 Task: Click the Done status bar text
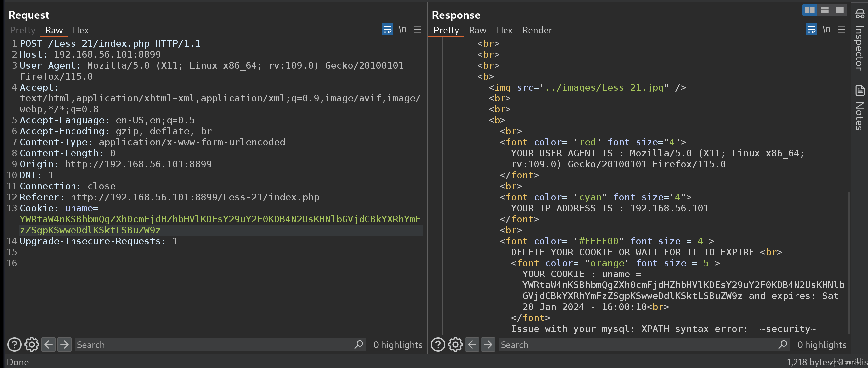pos(18,362)
